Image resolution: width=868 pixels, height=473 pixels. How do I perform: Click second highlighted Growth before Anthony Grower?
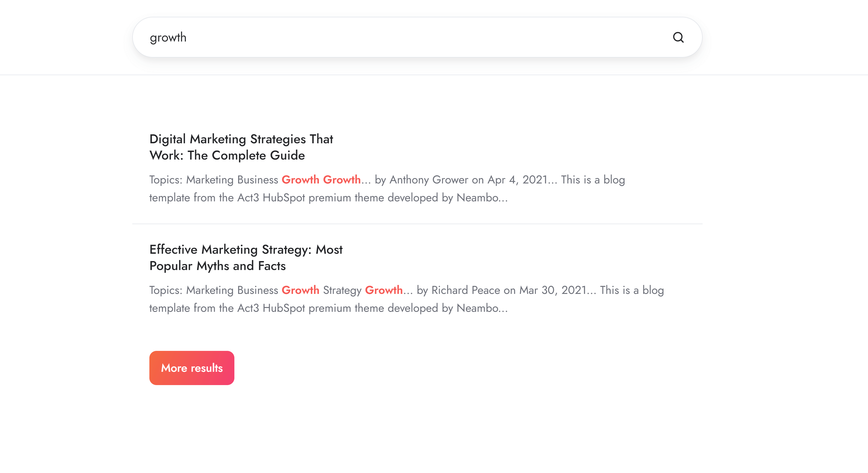point(342,180)
